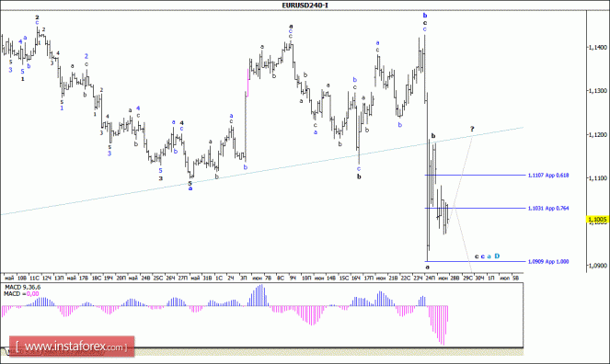Select the 1.0909 App 1.000 level label
The height and width of the screenshot is (364, 610).
[548, 261]
